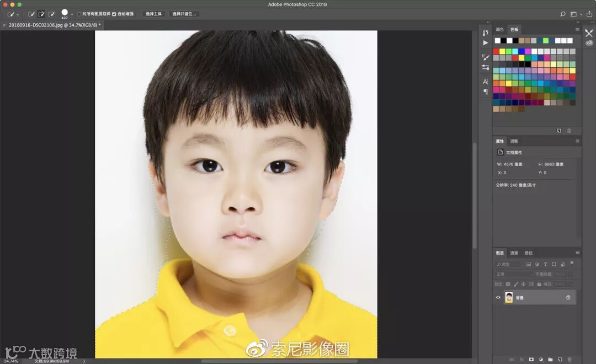Image resolution: width=596 pixels, height=364 pixels.
Task: Pick the bright green recent swatch
Action: pyautogui.click(x=546, y=41)
